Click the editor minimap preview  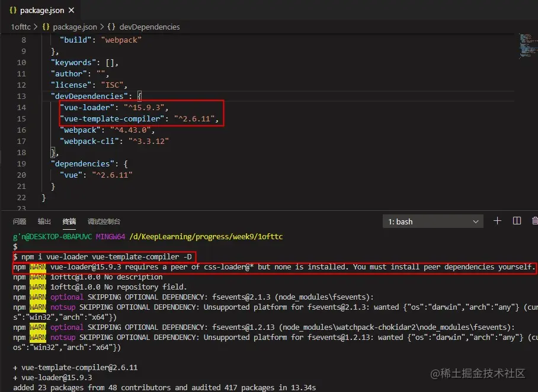(528, 46)
